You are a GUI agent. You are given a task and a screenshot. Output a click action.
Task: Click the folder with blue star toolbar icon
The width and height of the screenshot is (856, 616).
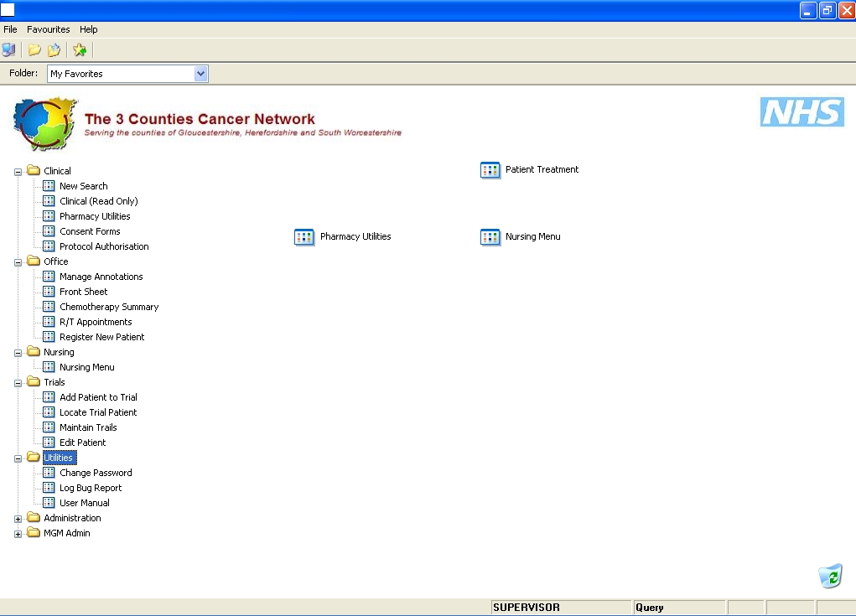[x=54, y=50]
